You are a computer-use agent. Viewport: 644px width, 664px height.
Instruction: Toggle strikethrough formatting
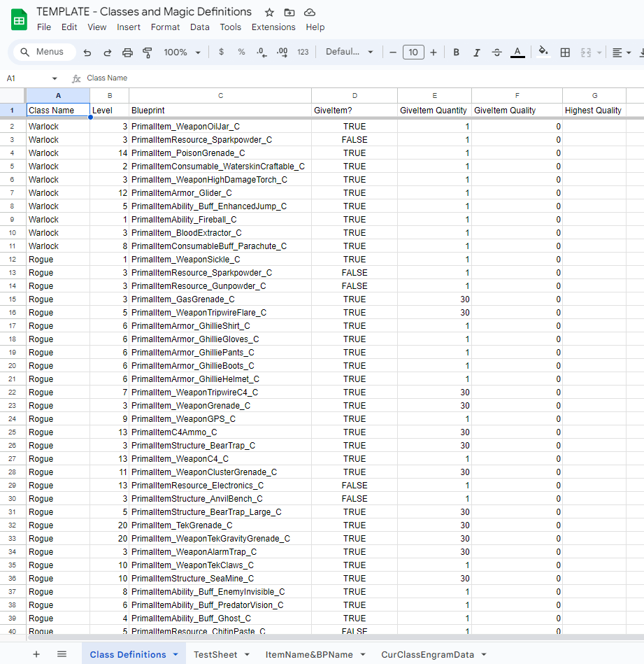pos(497,52)
